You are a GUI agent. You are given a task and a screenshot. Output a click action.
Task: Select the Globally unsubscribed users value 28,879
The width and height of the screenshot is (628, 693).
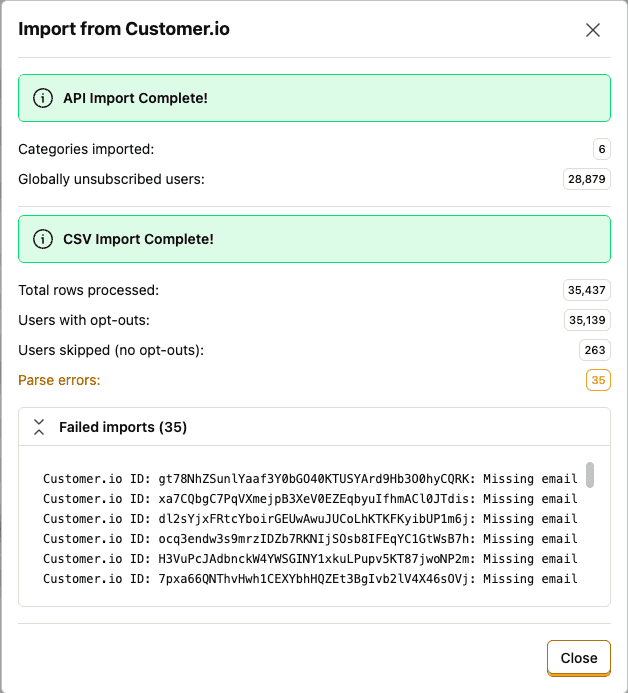pyautogui.click(x=586, y=179)
